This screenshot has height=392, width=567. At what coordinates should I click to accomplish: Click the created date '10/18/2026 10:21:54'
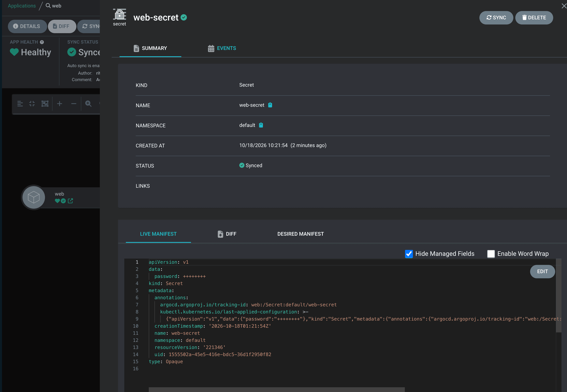263,145
